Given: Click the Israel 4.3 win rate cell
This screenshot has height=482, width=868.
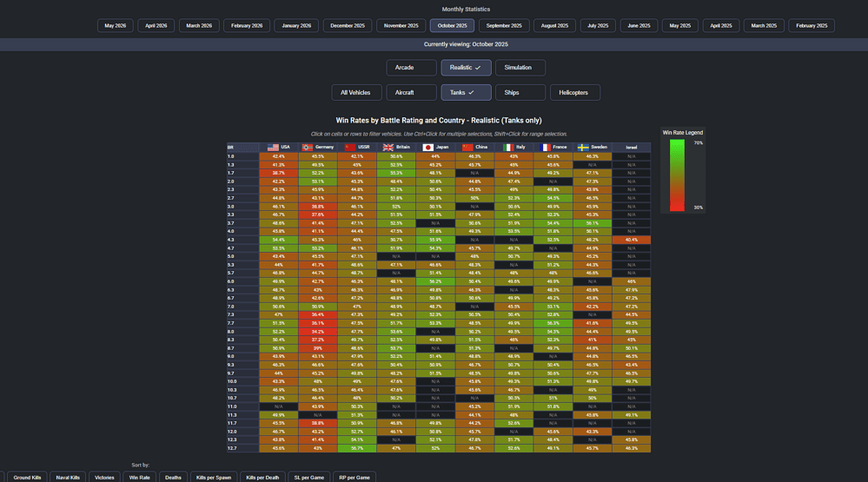Looking at the screenshot, I should point(631,240).
